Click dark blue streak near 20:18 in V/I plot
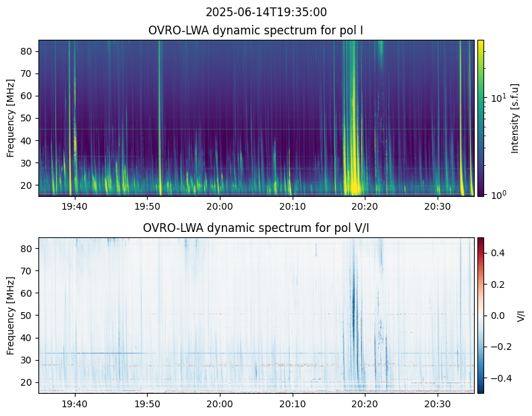 pos(351,303)
